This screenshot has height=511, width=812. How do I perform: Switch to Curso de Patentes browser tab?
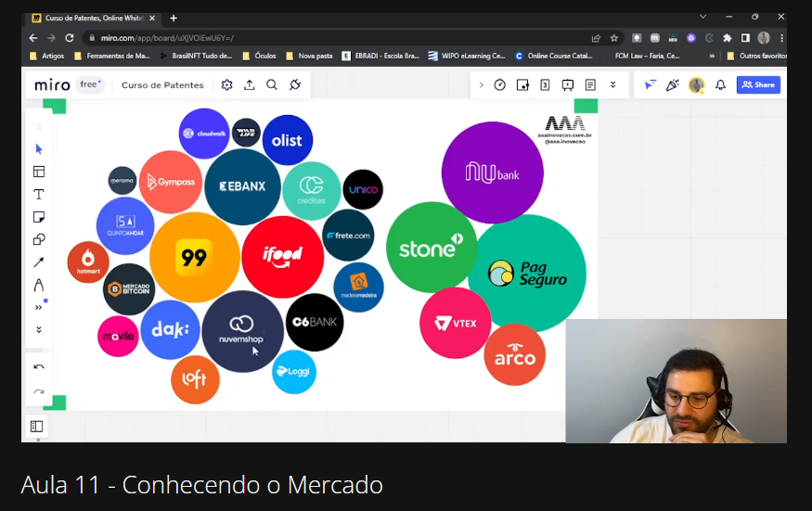[91, 19]
